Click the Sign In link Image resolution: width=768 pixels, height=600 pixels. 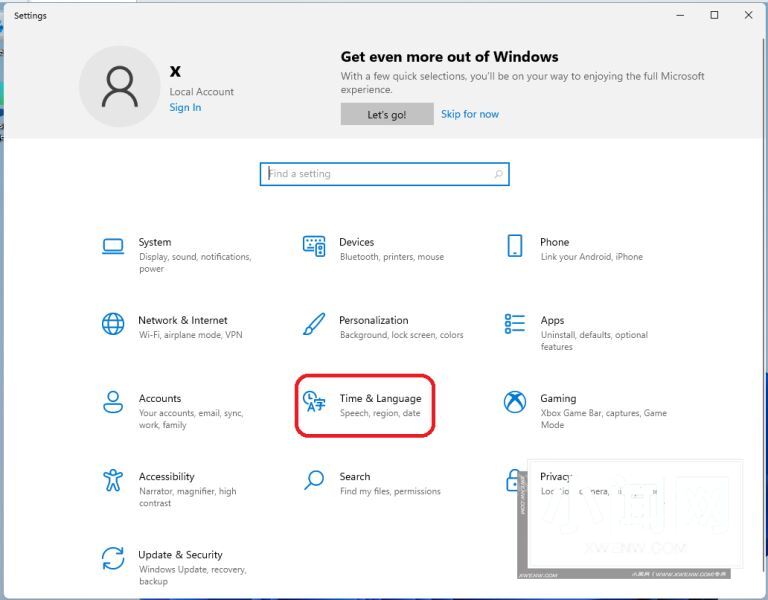coord(185,107)
